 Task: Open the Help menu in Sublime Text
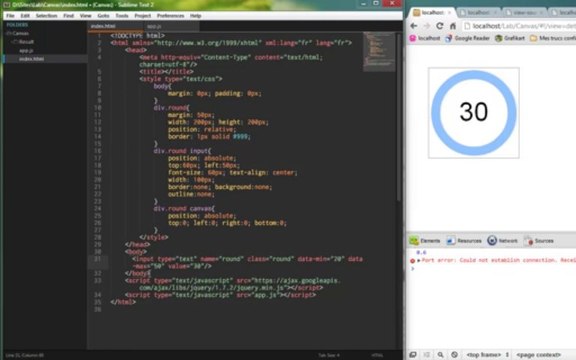tap(196, 16)
